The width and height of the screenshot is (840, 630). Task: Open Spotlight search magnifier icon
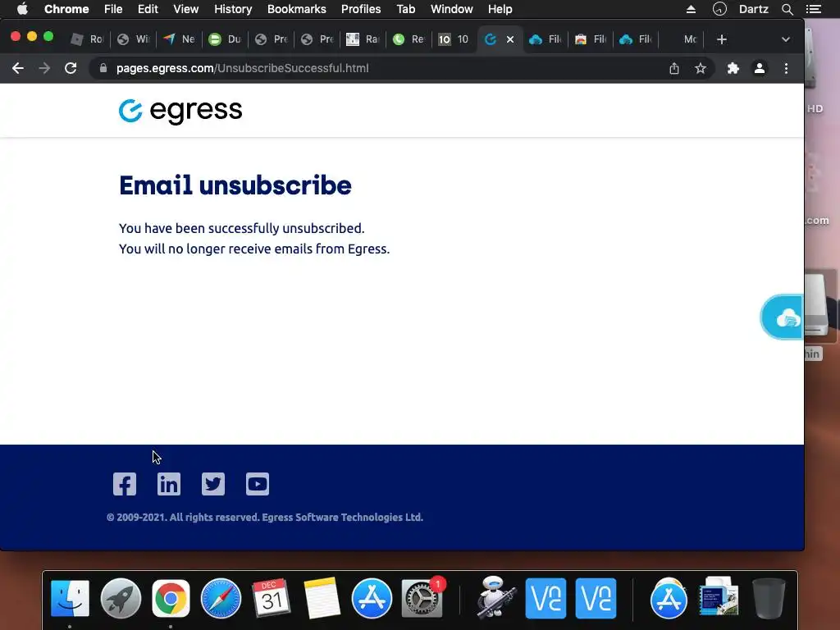[787, 9]
